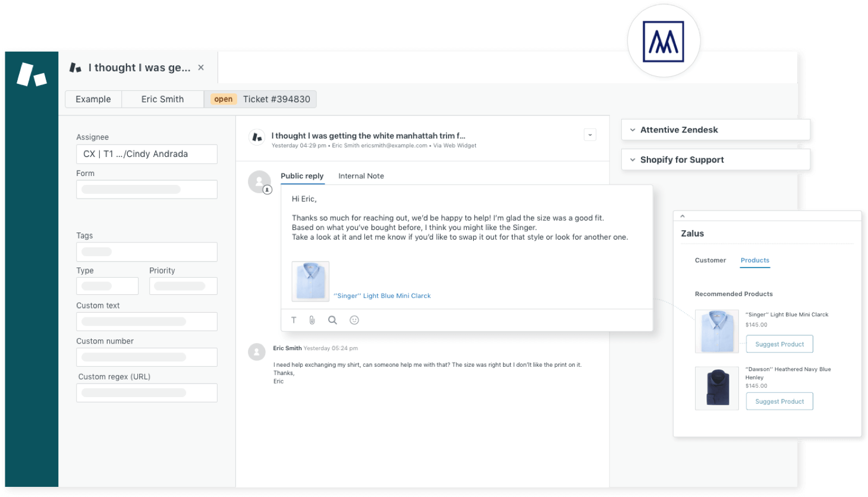Click the Dawson Heathered Navy Blue Henley thumbnail
This screenshot has height=497, width=868.
[716, 388]
